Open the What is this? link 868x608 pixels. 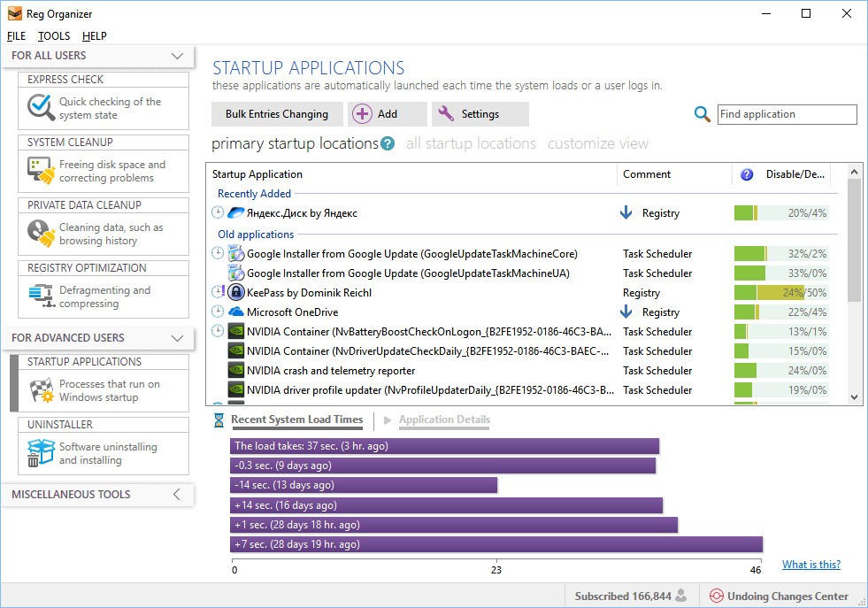pos(810,565)
